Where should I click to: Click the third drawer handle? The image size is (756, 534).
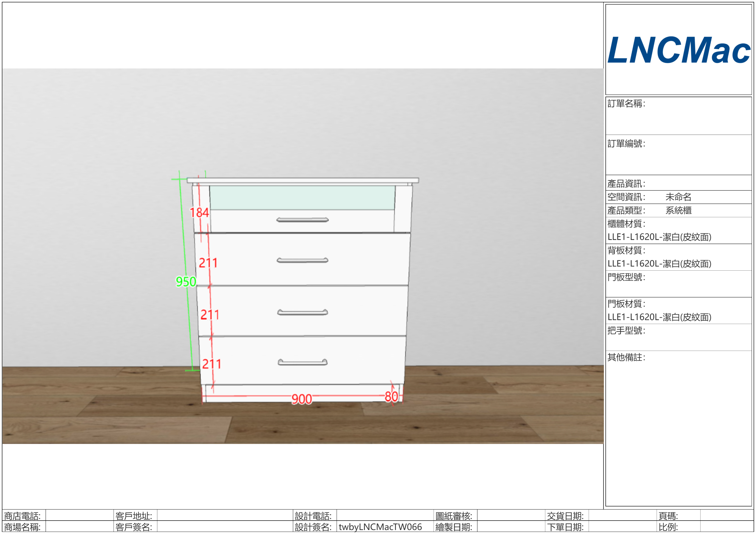coord(302,312)
